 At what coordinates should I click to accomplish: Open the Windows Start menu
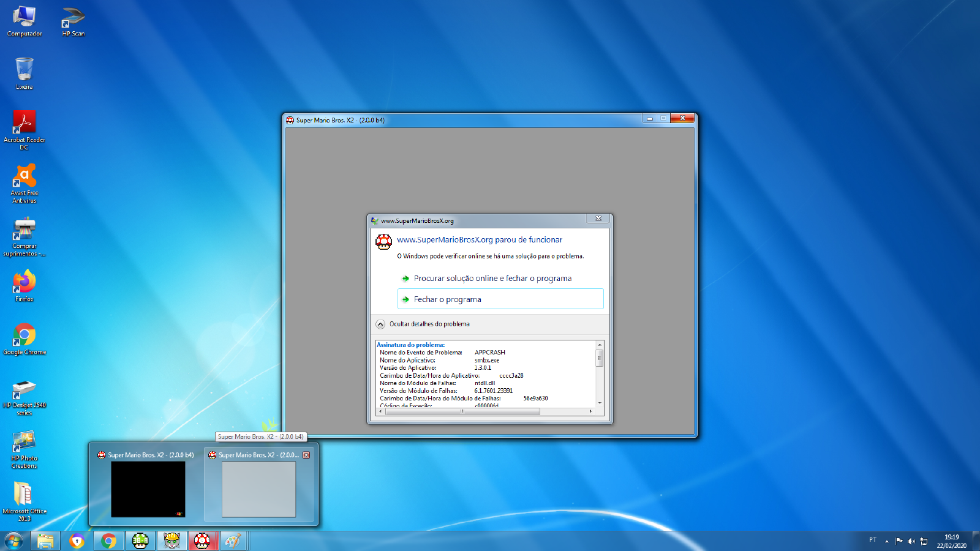pos(13,541)
